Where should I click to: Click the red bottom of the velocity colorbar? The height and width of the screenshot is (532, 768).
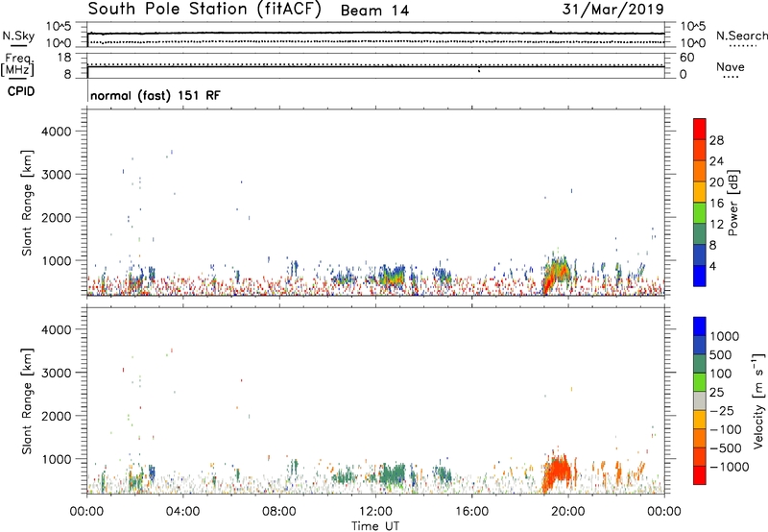(x=700, y=475)
